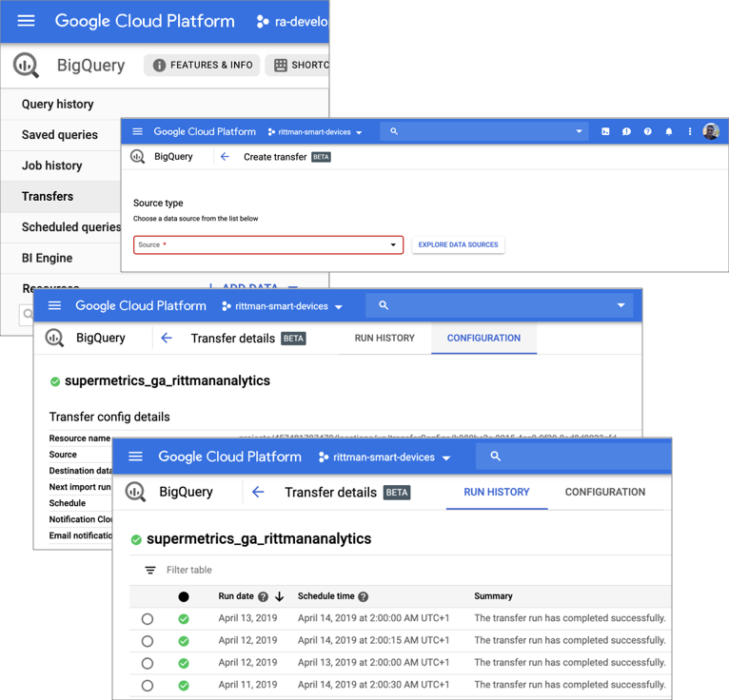Click Filter table input field

[x=189, y=570]
